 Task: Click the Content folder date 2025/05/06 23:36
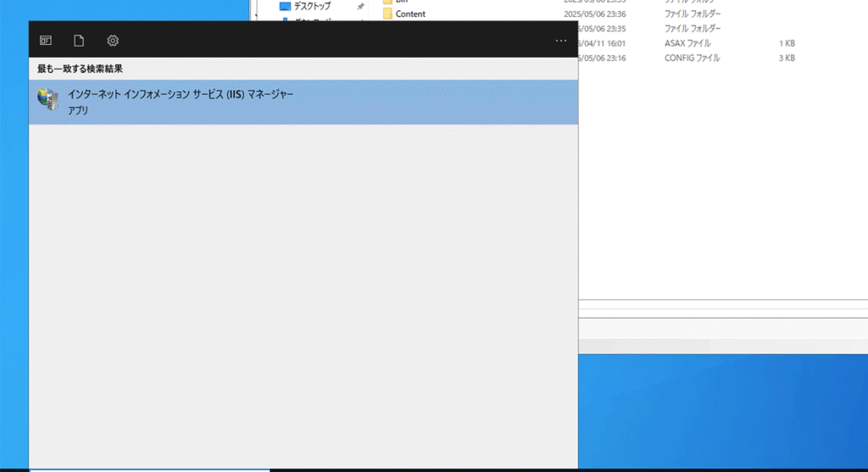click(x=594, y=14)
